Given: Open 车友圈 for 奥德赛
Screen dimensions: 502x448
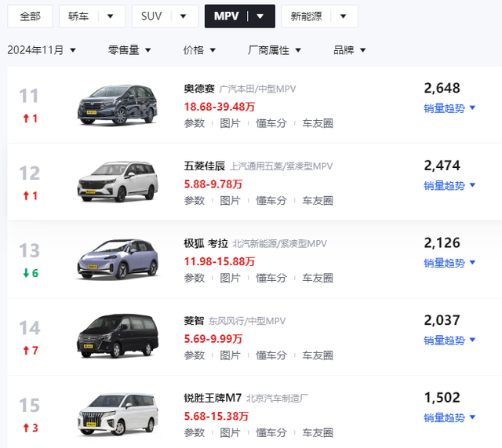Looking at the screenshot, I should pyautogui.click(x=318, y=123).
